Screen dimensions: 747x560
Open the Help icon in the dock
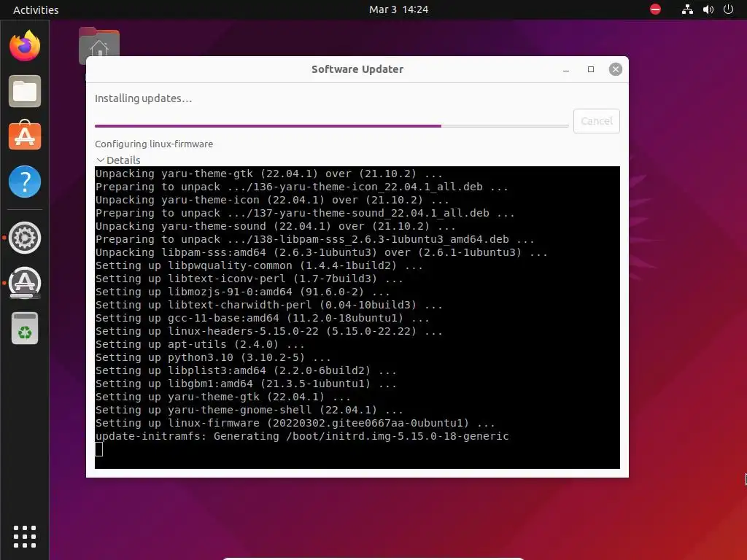pyautogui.click(x=25, y=182)
